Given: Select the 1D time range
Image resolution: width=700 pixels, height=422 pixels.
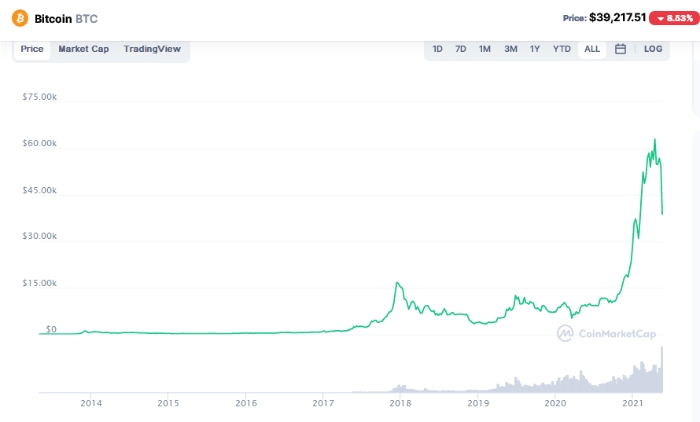Looking at the screenshot, I should click(437, 49).
